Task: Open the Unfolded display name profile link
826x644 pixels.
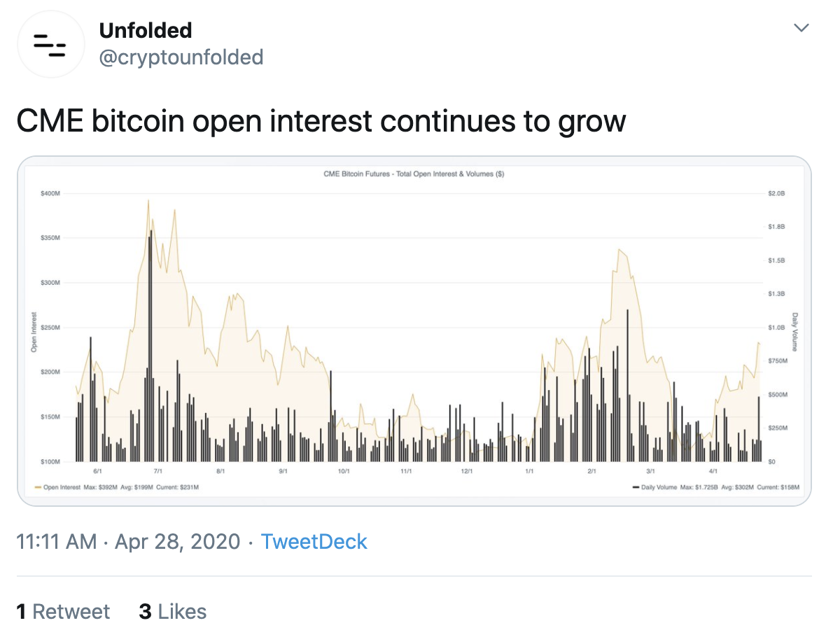Action: pos(146,30)
